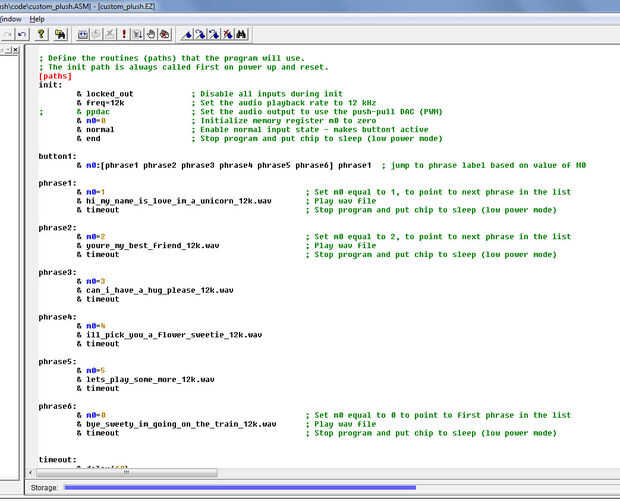Click the m0=4 line in phrase4
Image resolution: width=620 pixels, height=501 pixels.
tap(91, 326)
